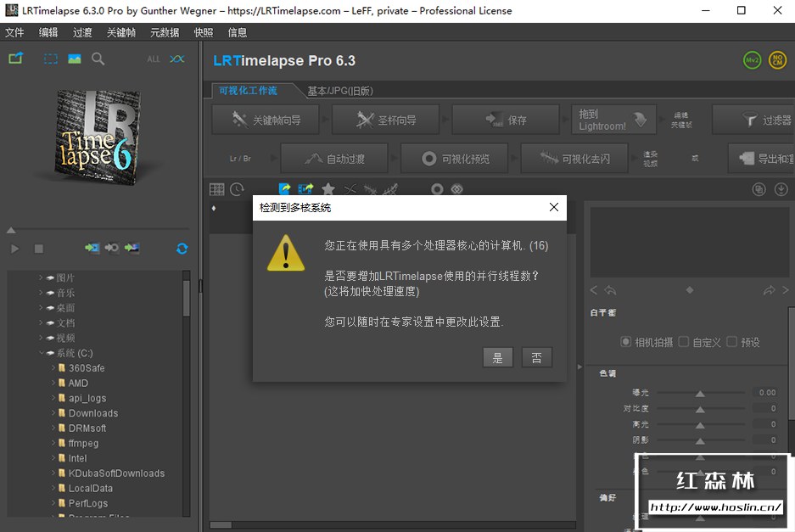
Task: Open the 文件 menu
Action: (x=14, y=32)
